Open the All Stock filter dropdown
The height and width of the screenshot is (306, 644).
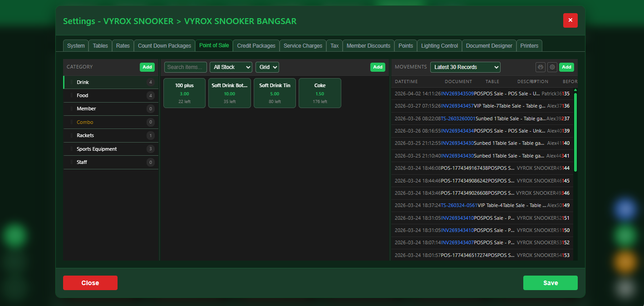coord(231,67)
